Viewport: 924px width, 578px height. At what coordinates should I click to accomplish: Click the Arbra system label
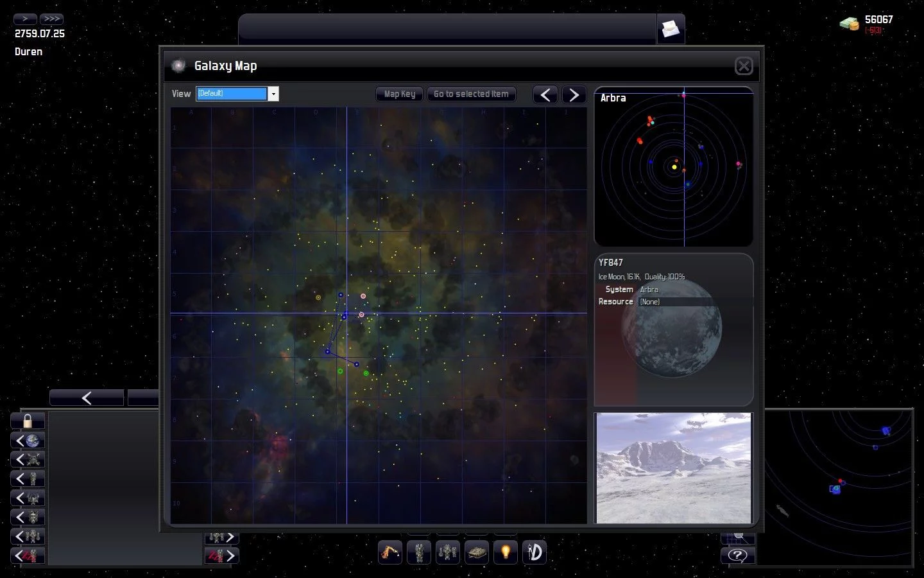click(x=613, y=98)
